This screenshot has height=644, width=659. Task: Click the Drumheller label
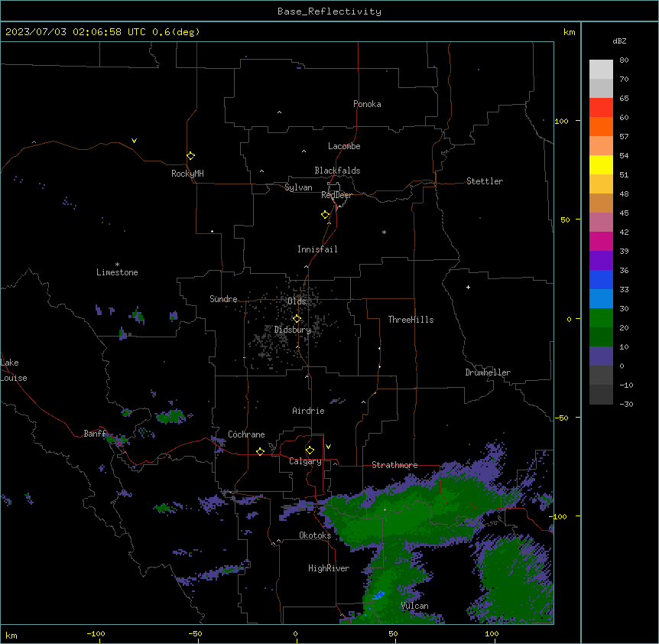[488, 372]
